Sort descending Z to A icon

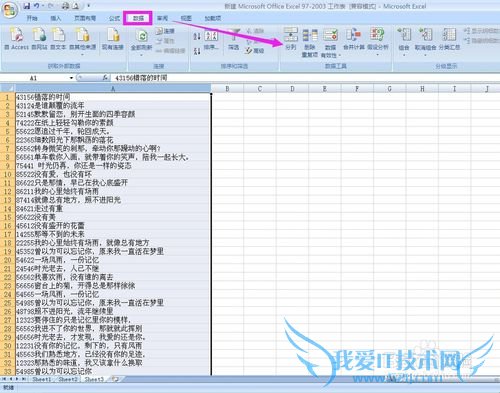[x=197, y=51]
